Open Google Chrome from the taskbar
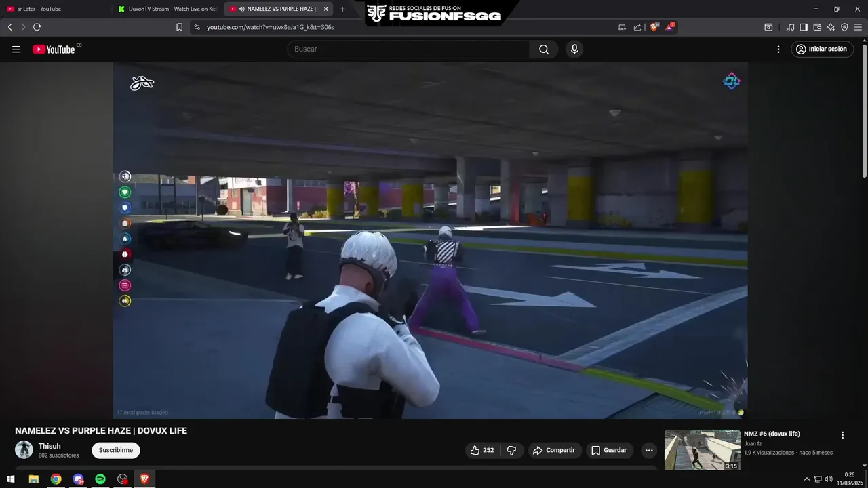The image size is (868, 488). tap(56, 479)
